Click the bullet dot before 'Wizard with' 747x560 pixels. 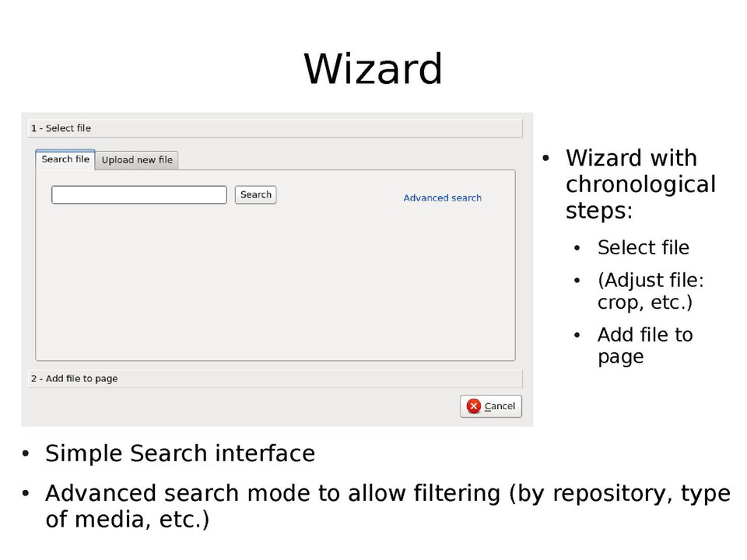[545, 158]
